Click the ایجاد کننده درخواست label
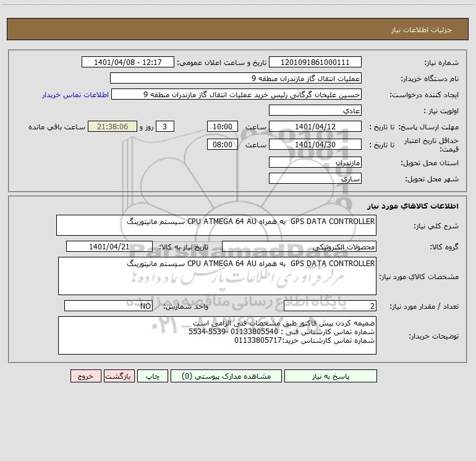 pyautogui.click(x=424, y=95)
